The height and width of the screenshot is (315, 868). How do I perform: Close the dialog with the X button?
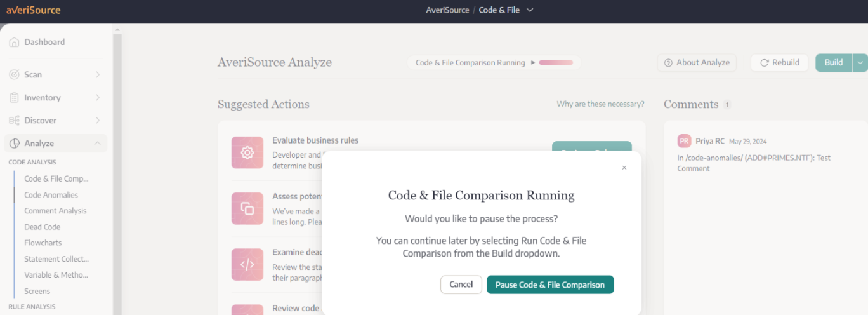[x=624, y=168]
